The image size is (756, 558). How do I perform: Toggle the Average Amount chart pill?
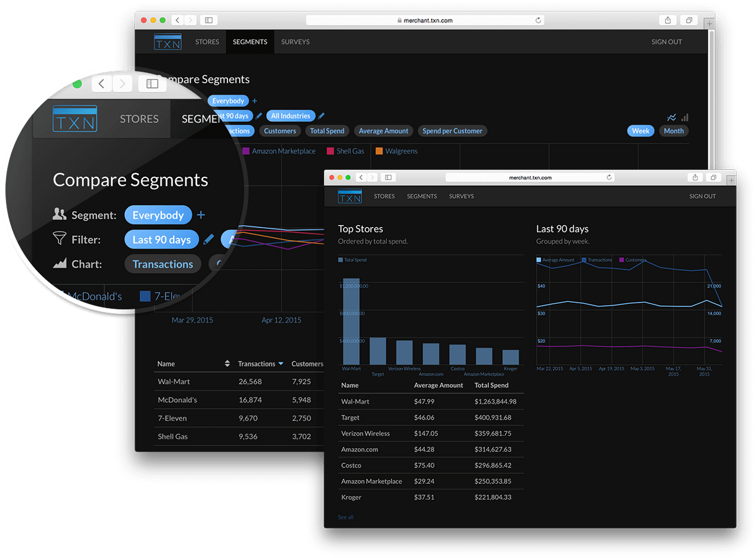click(x=384, y=131)
